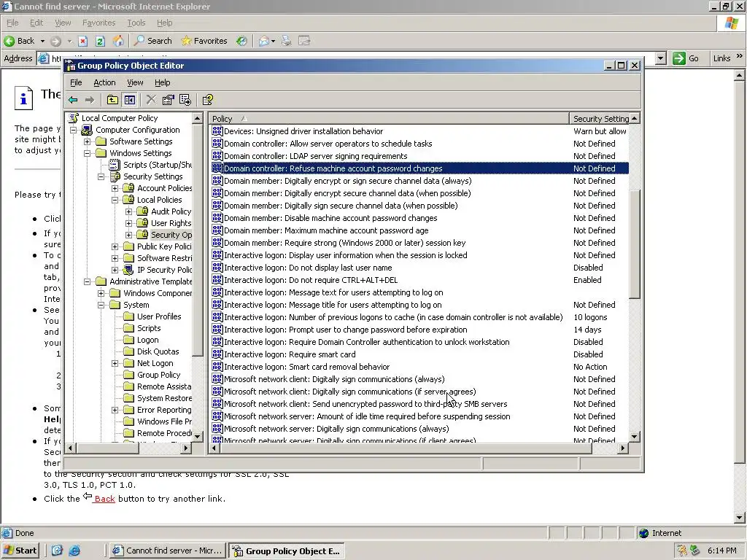Click the Media icon in Internet Explorer toolbar

coord(242,41)
